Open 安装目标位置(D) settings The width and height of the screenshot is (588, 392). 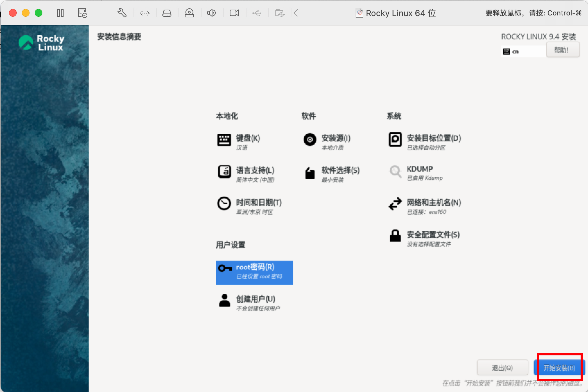(x=434, y=138)
